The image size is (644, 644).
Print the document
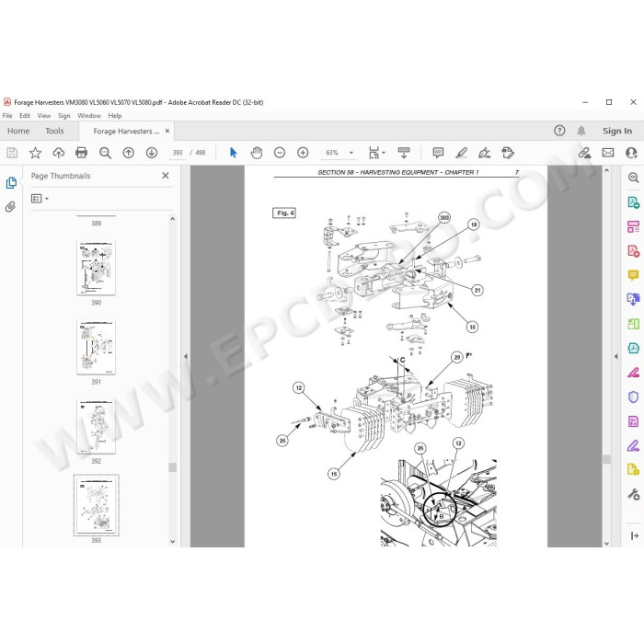81,153
